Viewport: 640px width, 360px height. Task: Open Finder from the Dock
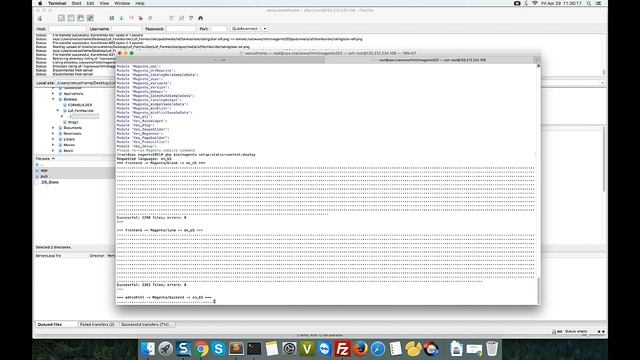[x=148, y=349]
